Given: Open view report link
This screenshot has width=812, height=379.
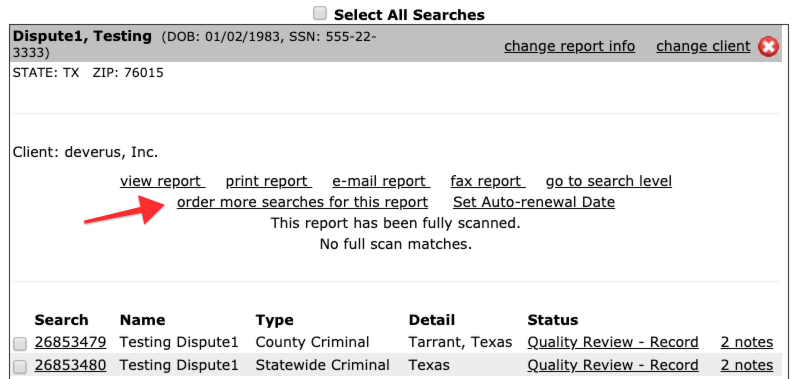Looking at the screenshot, I should 163,181.
